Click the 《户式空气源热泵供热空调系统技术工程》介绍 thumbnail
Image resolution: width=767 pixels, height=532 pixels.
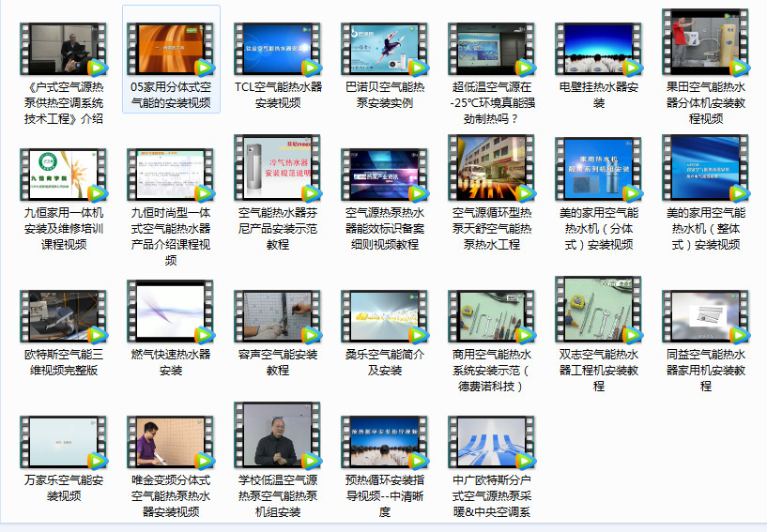[x=64, y=49]
